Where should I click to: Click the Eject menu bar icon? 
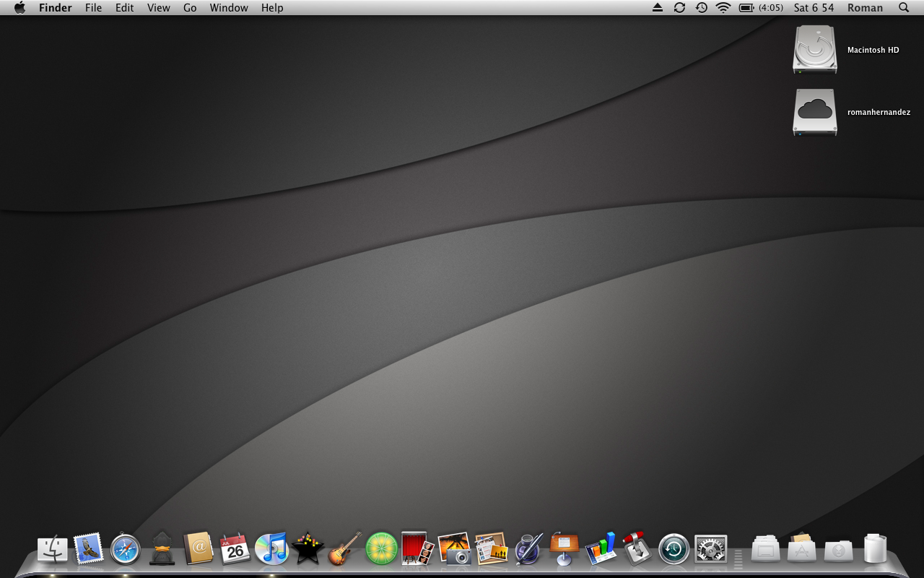coord(657,8)
